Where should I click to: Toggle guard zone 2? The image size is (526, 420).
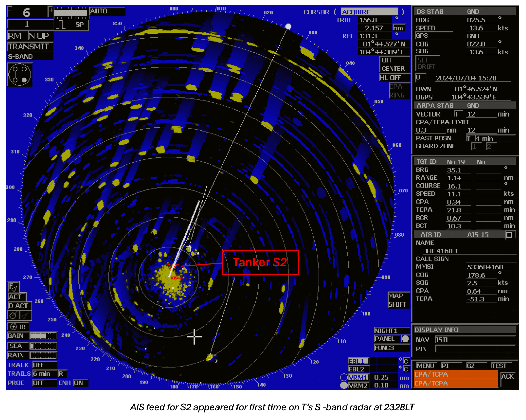(x=491, y=146)
